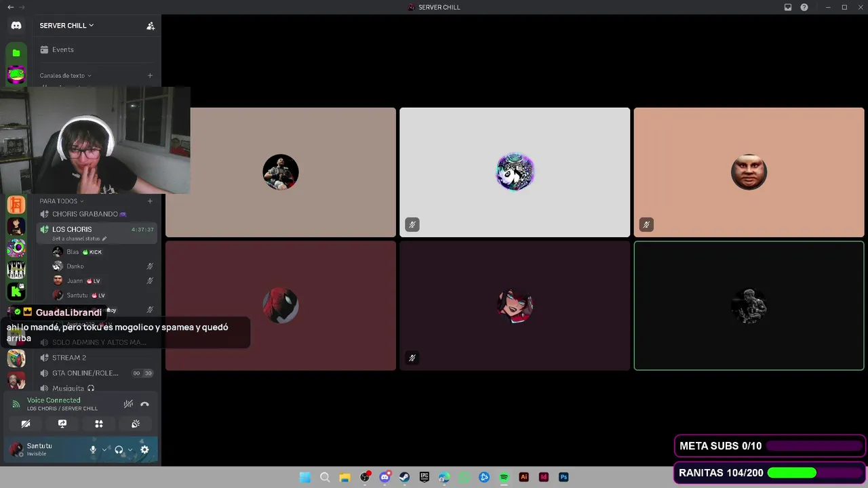Go back with title bar arrow

[x=10, y=7]
